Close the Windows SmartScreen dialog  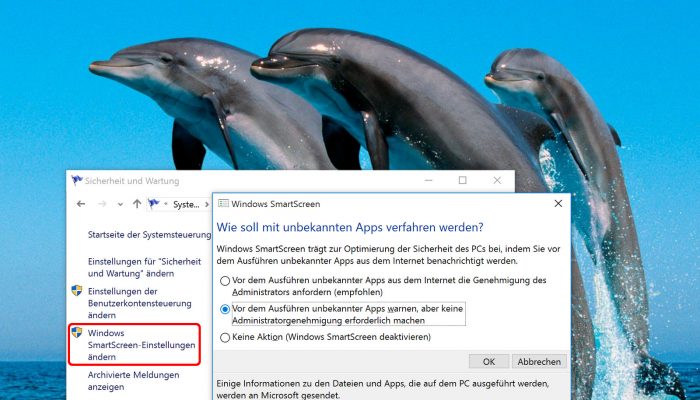[x=558, y=204]
